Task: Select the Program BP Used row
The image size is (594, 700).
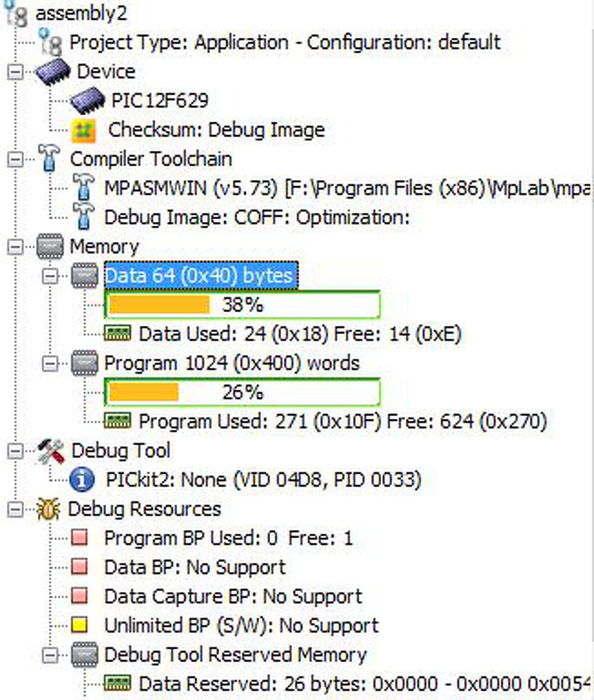Action: 228,538
